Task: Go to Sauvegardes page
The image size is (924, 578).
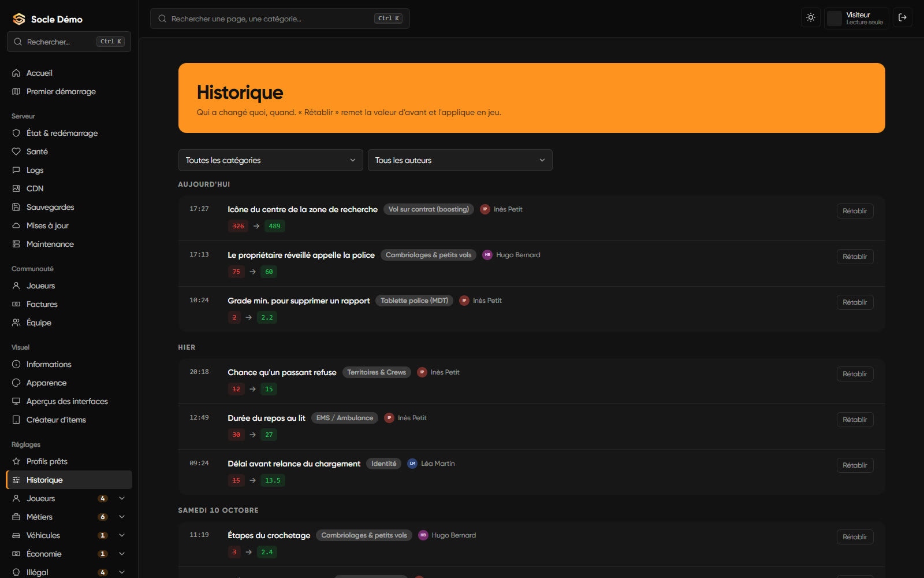Action: point(69,207)
